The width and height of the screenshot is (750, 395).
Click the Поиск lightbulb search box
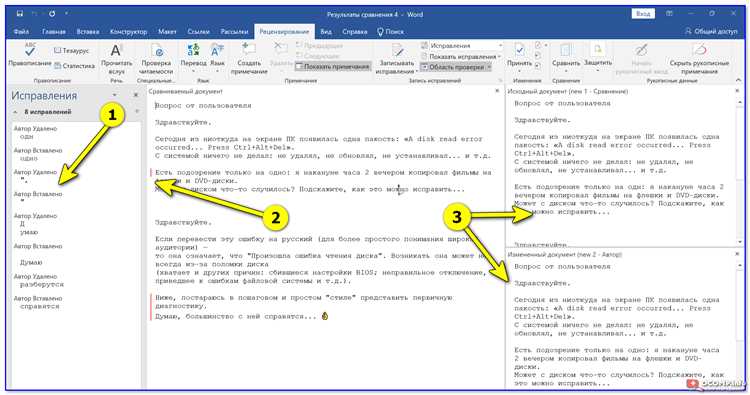(391, 32)
